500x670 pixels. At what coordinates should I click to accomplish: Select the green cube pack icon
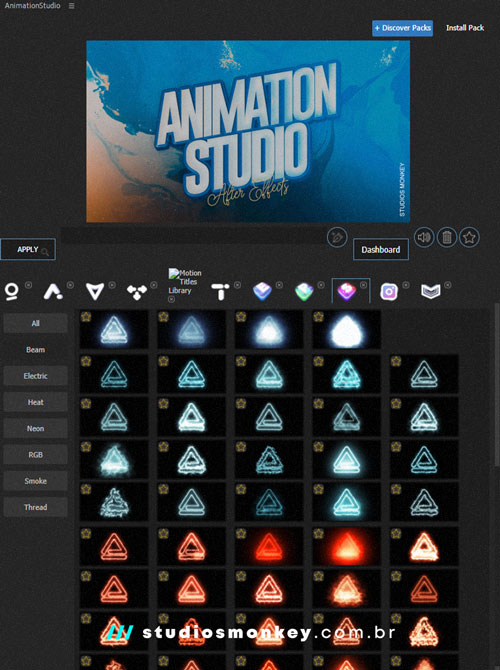click(304, 292)
